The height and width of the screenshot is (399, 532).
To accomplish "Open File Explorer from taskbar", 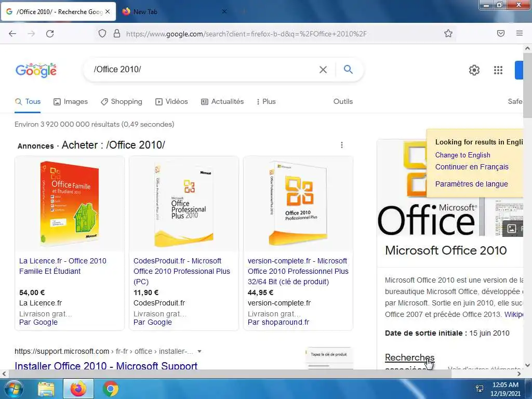I will 46,389.
